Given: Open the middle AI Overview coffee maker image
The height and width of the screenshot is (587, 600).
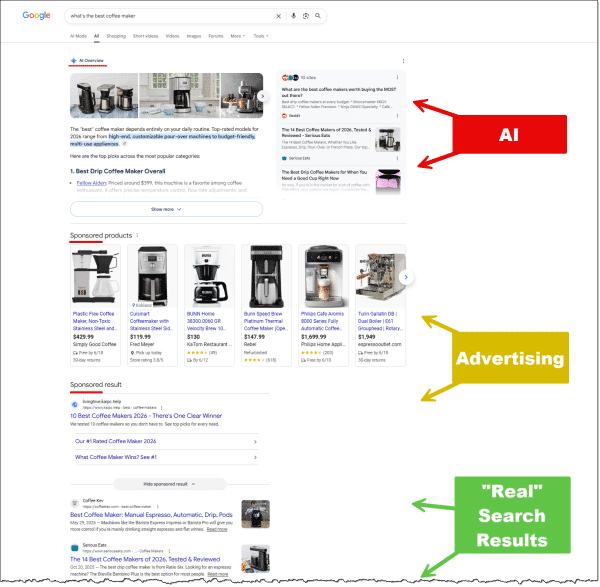Looking at the screenshot, I should 179,95.
